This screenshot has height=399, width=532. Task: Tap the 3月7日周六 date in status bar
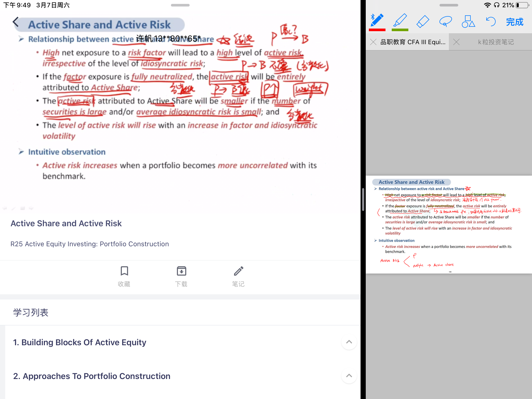[x=53, y=5]
